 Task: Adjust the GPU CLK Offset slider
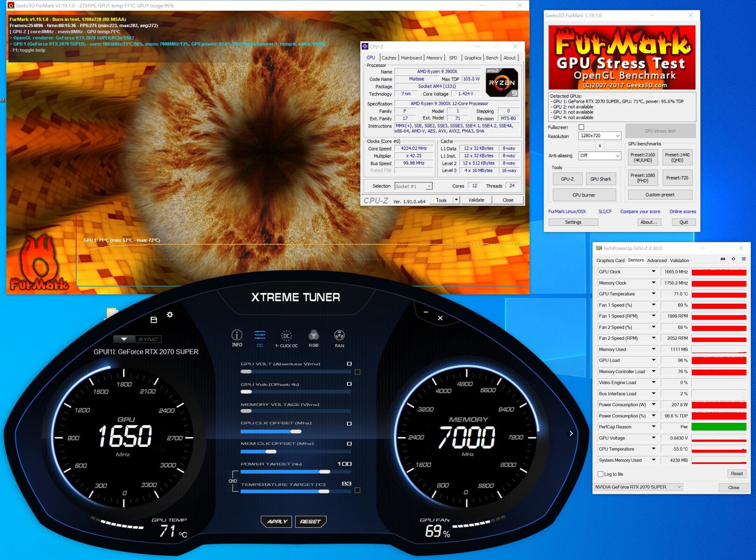pyautogui.click(x=296, y=431)
